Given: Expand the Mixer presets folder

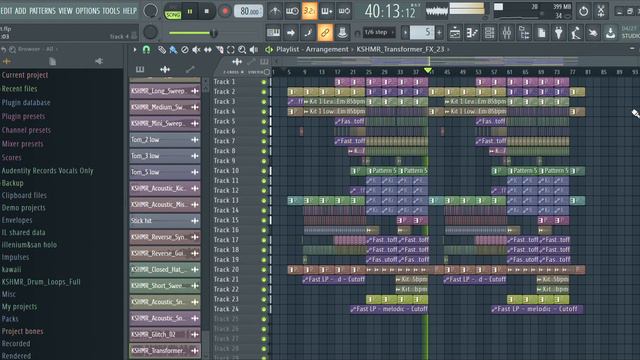Looking at the screenshot, I should click(x=22, y=144).
